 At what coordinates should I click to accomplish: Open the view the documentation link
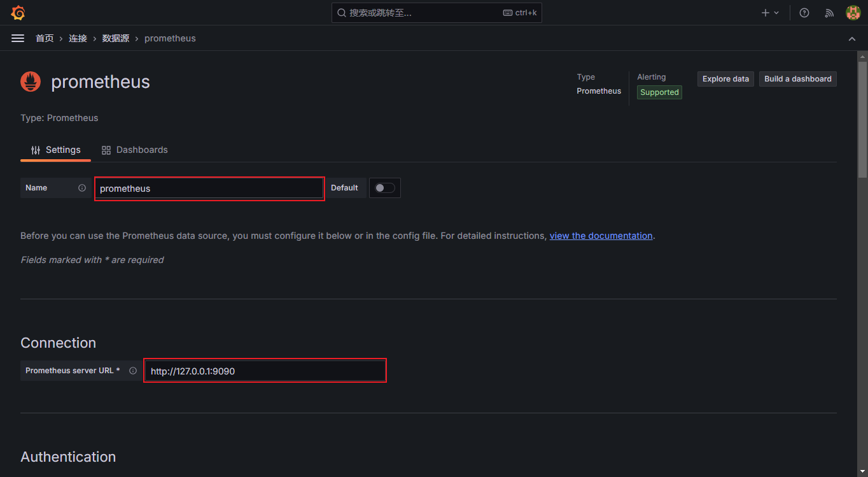(601, 236)
